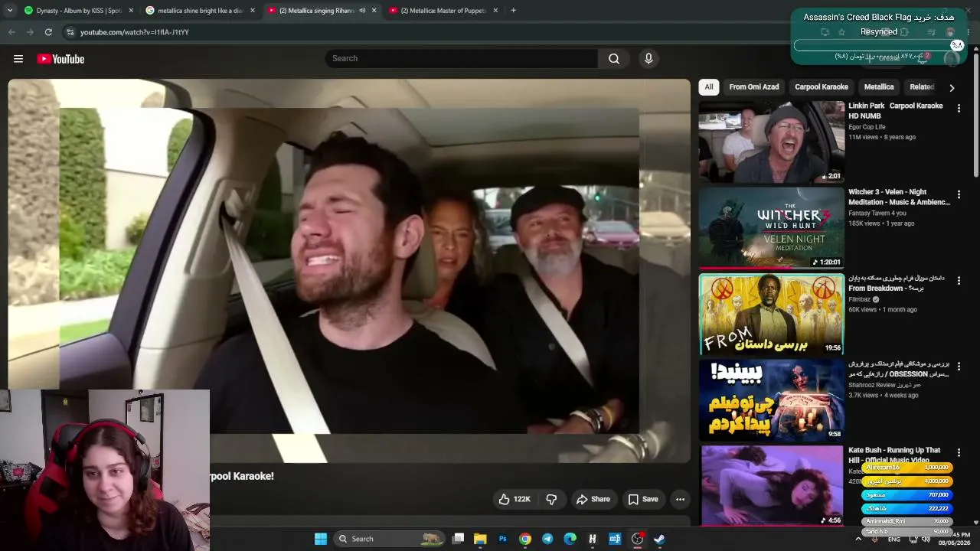
Task: Select the Carpool Karaoke filter chip
Action: pos(822,87)
